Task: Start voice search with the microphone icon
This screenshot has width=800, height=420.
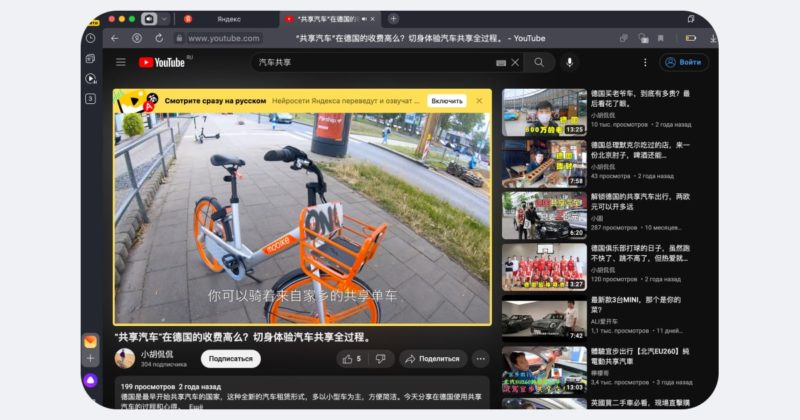Action: (570, 62)
